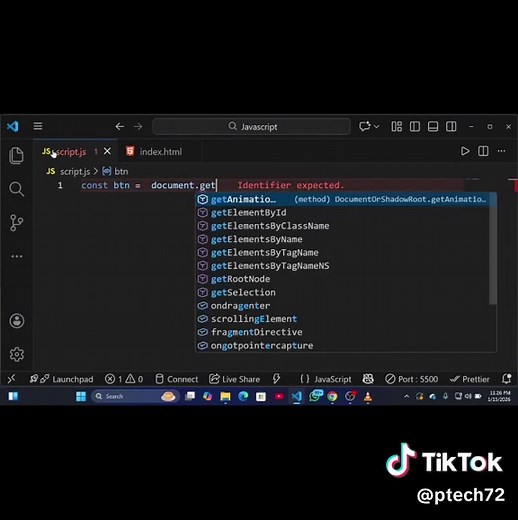Open the hamburger application menu

click(x=38, y=126)
